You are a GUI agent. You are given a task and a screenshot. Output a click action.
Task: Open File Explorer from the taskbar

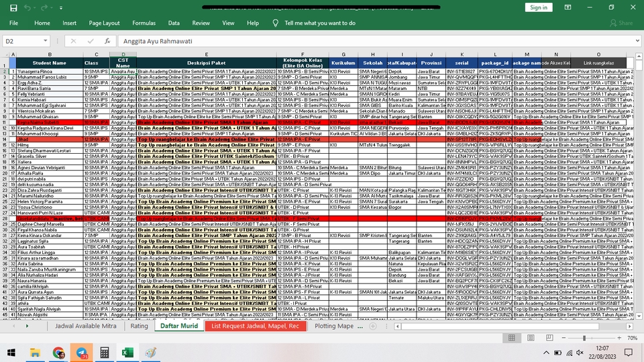coord(35,353)
